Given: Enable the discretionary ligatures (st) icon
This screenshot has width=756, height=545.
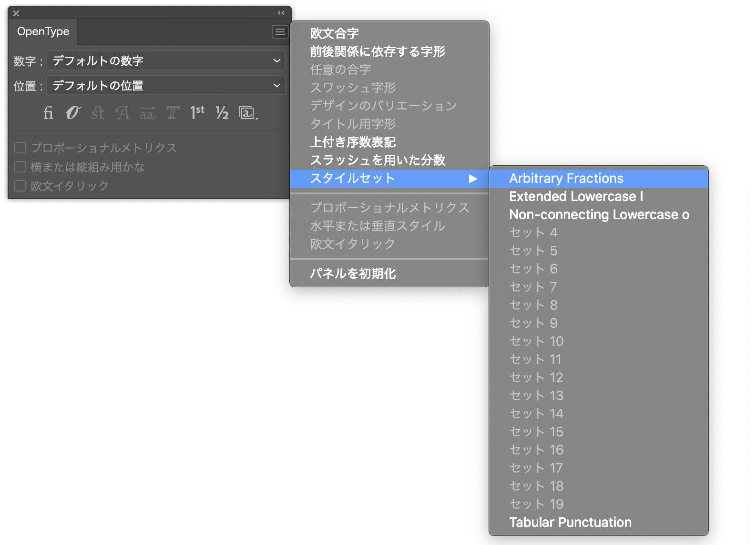Looking at the screenshot, I should coord(98,113).
